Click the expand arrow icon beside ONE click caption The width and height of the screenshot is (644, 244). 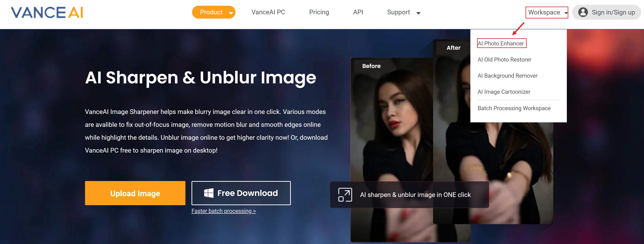coord(345,195)
